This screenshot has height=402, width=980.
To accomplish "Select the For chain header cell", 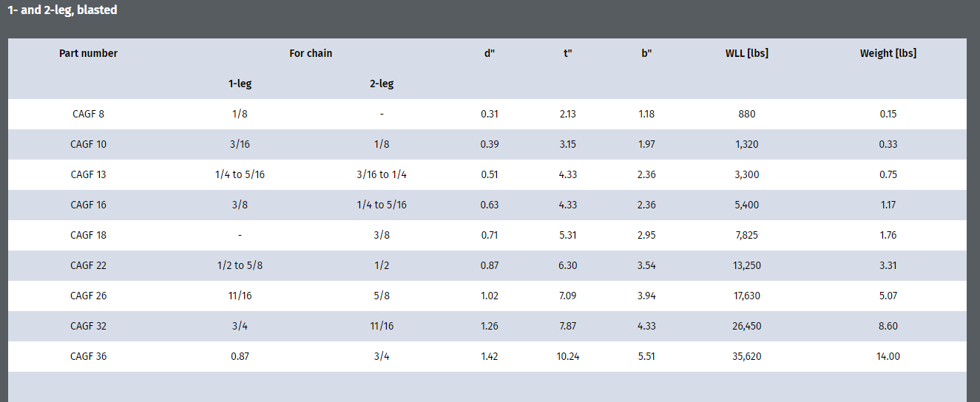I will coord(311,53).
